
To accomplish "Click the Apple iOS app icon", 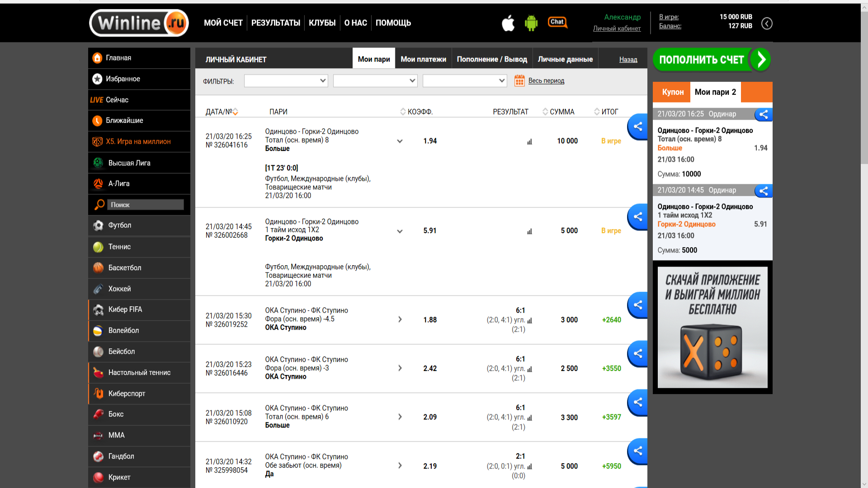I will click(x=508, y=23).
